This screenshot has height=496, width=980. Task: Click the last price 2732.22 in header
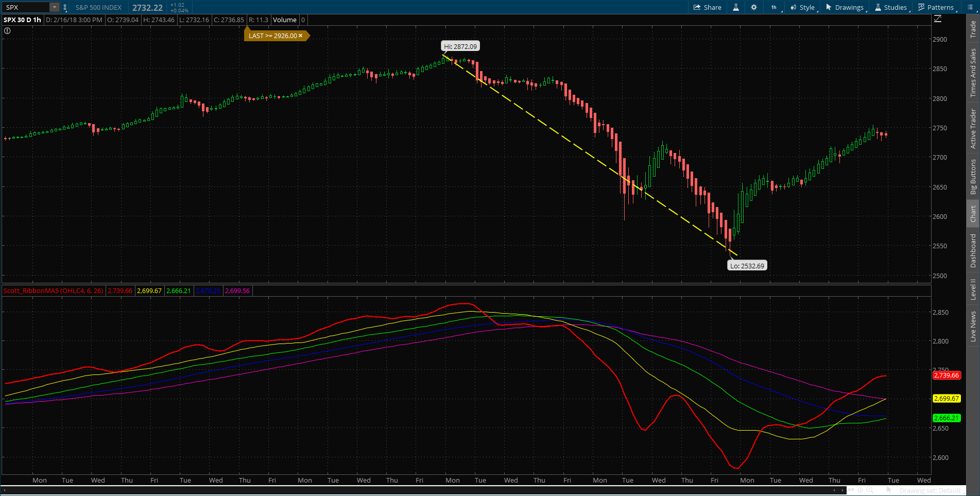pos(147,8)
